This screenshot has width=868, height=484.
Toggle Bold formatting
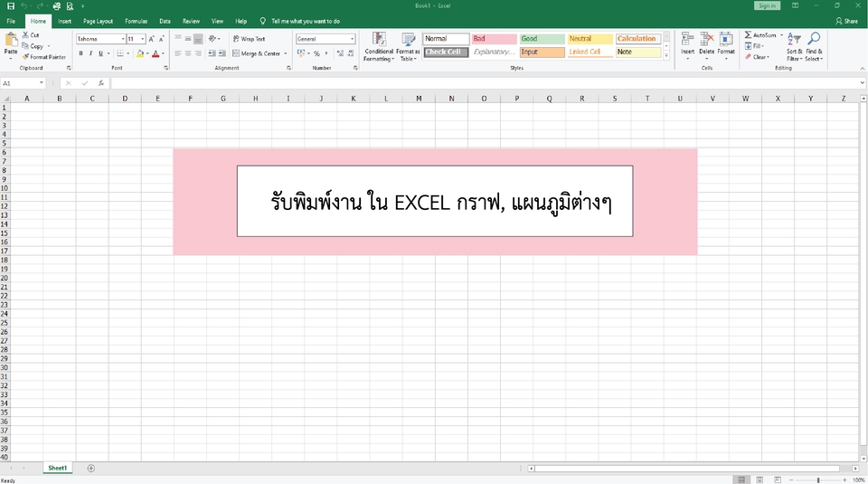(x=80, y=53)
